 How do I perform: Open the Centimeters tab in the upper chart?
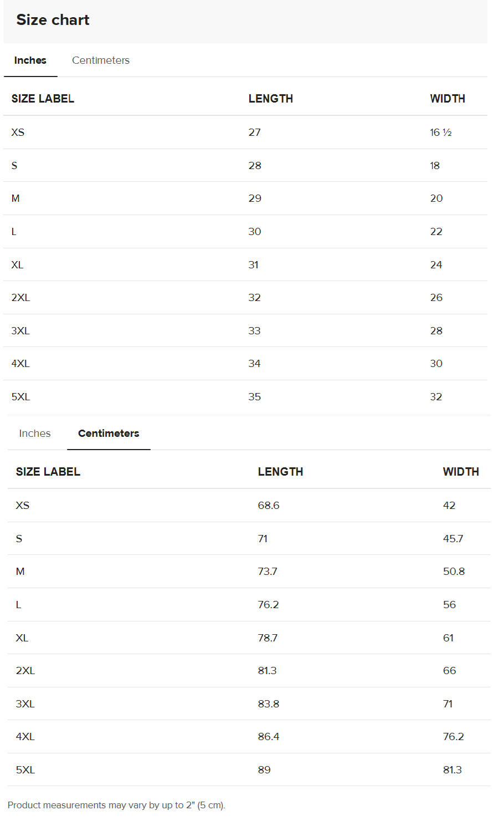tap(101, 60)
